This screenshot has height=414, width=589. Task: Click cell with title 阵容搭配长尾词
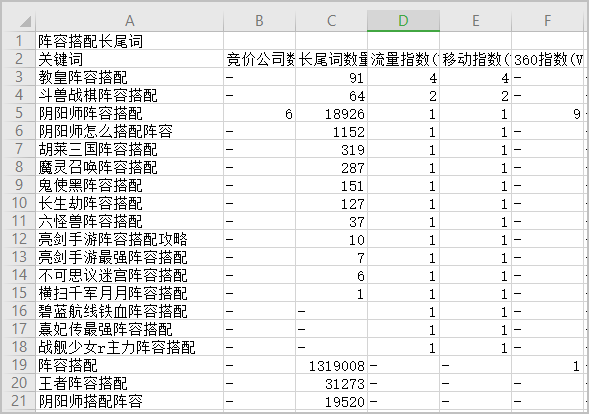pyautogui.click(x=130, y=41)
